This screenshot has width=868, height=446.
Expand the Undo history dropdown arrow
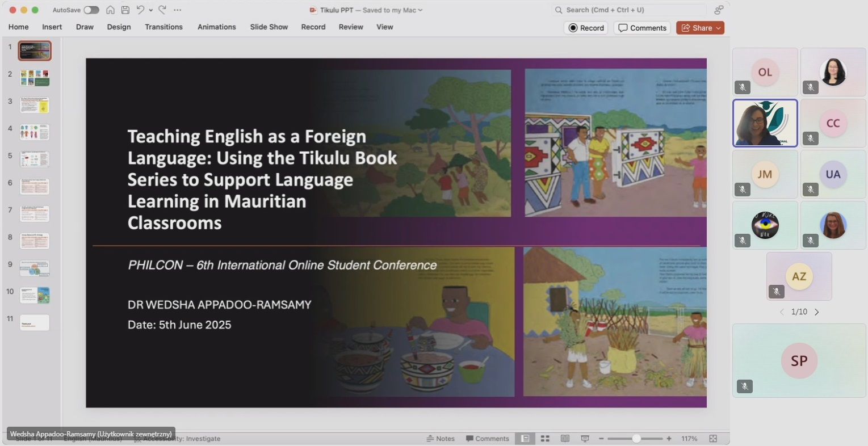tap(151, 10)
